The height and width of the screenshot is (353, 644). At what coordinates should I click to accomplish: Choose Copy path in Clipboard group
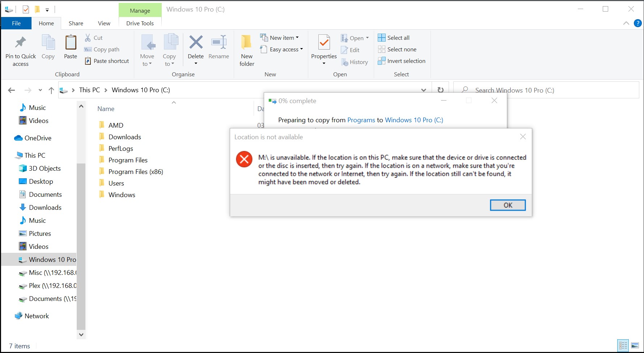pos(102,49)
